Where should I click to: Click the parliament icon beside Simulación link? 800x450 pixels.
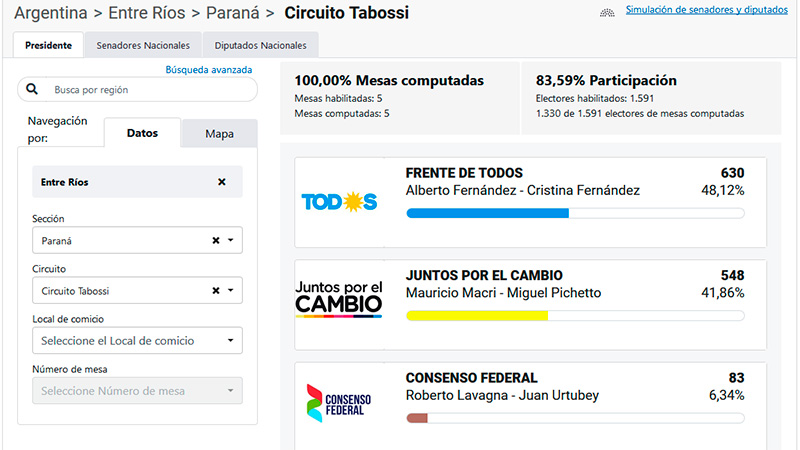tap(607, 13)
